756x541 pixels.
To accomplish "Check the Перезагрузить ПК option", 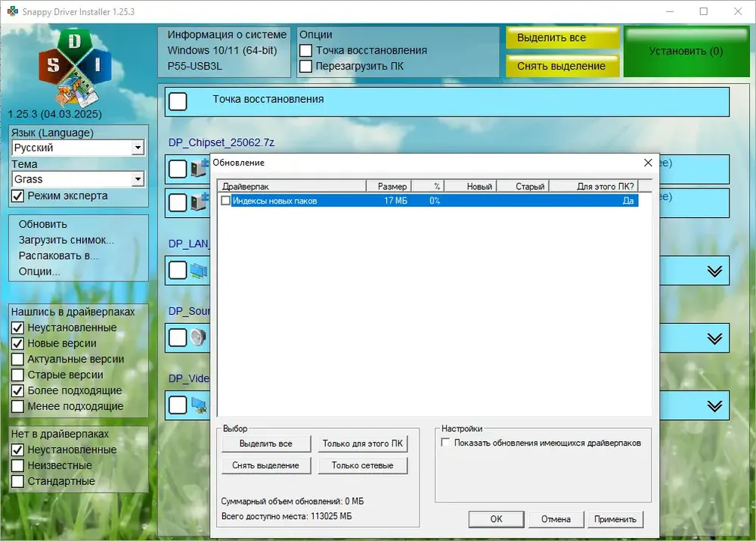I will [305, 66].
